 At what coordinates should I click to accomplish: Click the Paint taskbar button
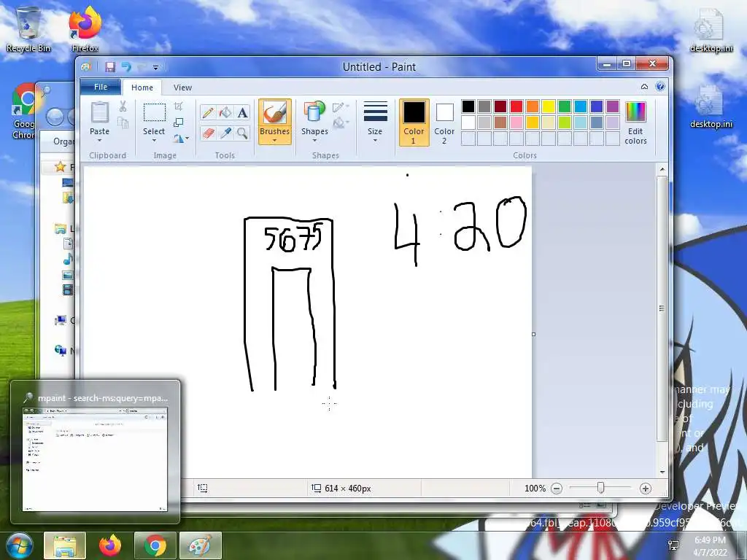coord(200,545)
